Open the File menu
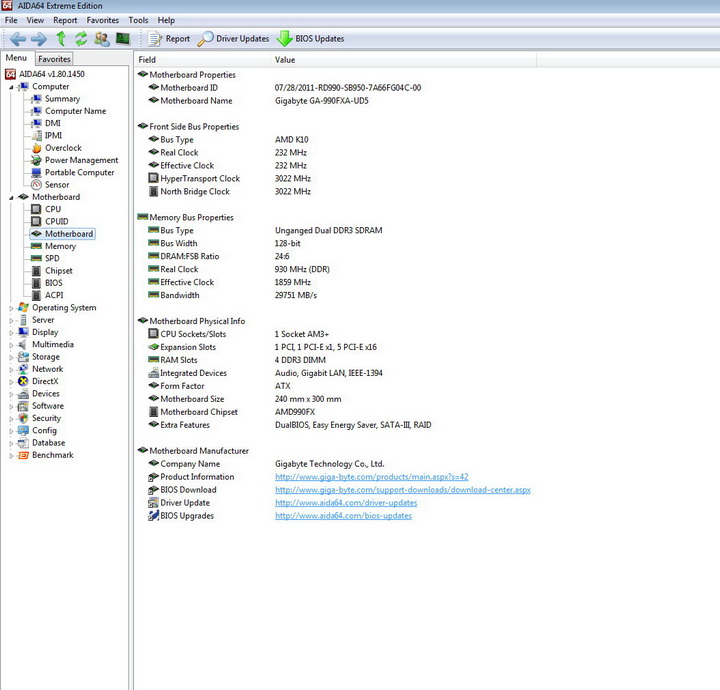Screen dimensions: 720x690 [11, 20]
